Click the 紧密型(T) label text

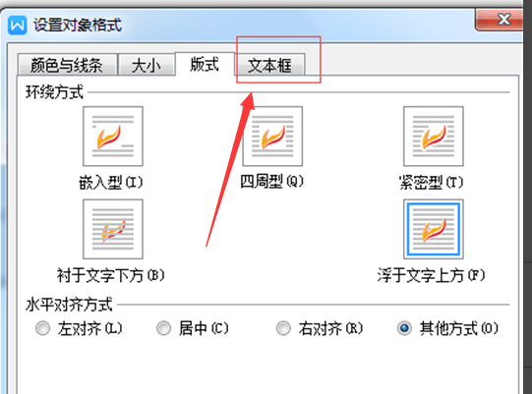pos(432,183)
